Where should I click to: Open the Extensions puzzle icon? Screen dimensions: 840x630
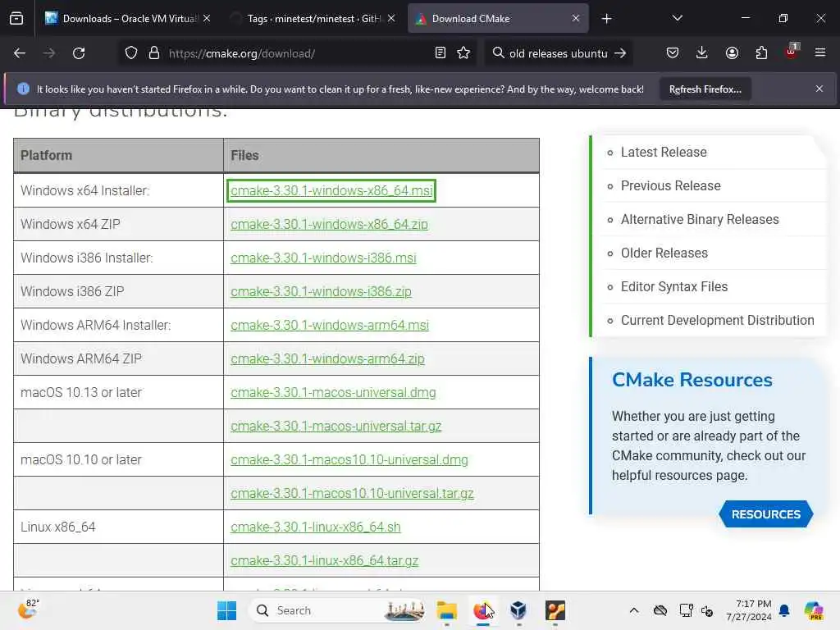(x=761, y=53)
